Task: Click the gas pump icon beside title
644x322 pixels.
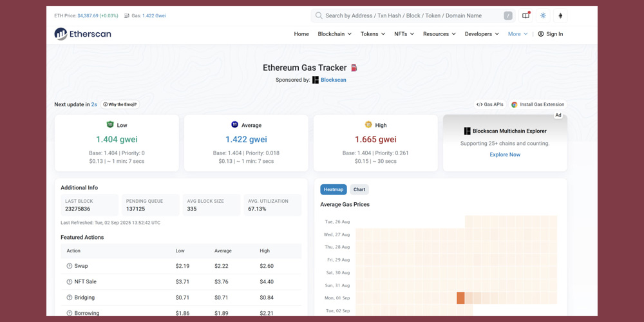Action: coord(354,68)
